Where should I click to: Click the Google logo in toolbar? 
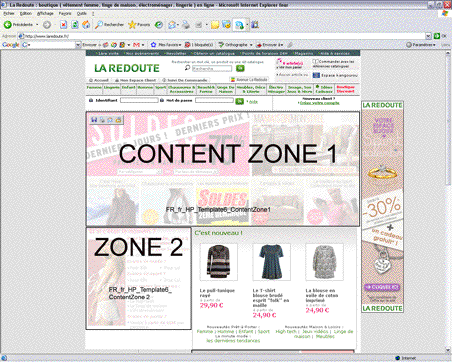tap(11, 45)
